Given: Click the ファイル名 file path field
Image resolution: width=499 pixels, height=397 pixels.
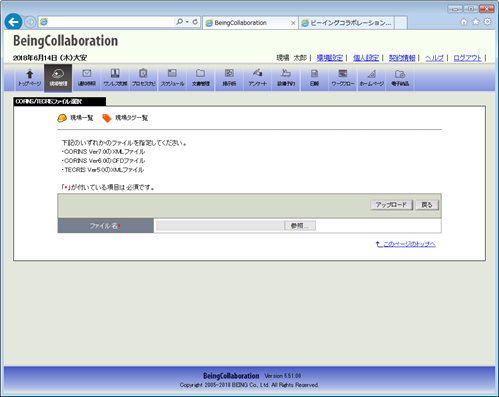Looking at the screenshot, I should point(220,226).
